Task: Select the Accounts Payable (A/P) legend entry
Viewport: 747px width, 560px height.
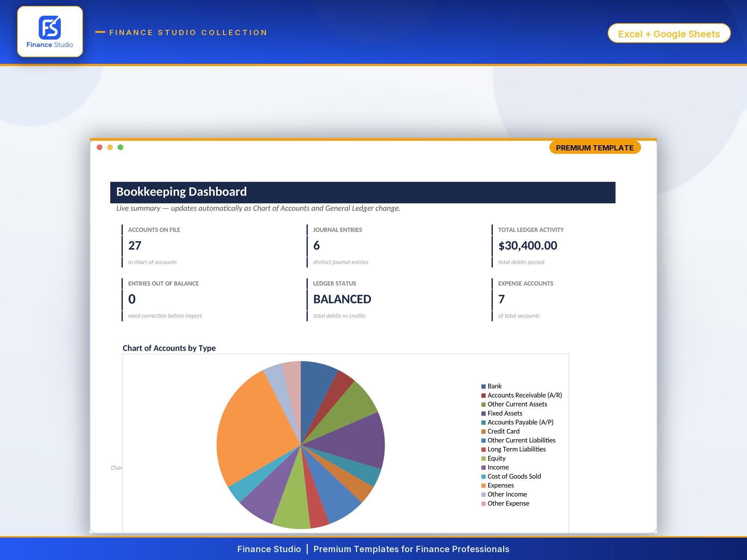Action: coord(517,422)
